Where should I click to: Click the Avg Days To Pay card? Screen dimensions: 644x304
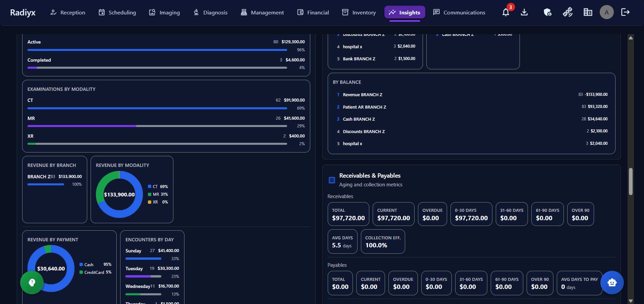point(579,283)
